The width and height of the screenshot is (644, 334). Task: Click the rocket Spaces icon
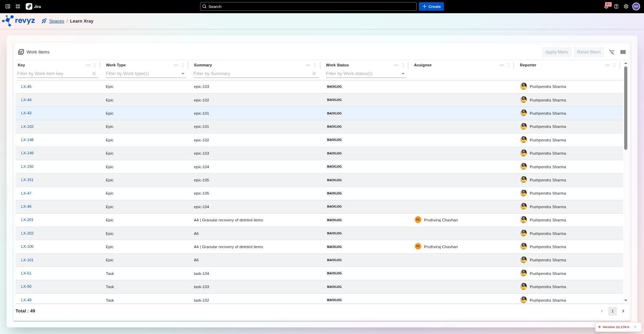click(x=44, y=21)
